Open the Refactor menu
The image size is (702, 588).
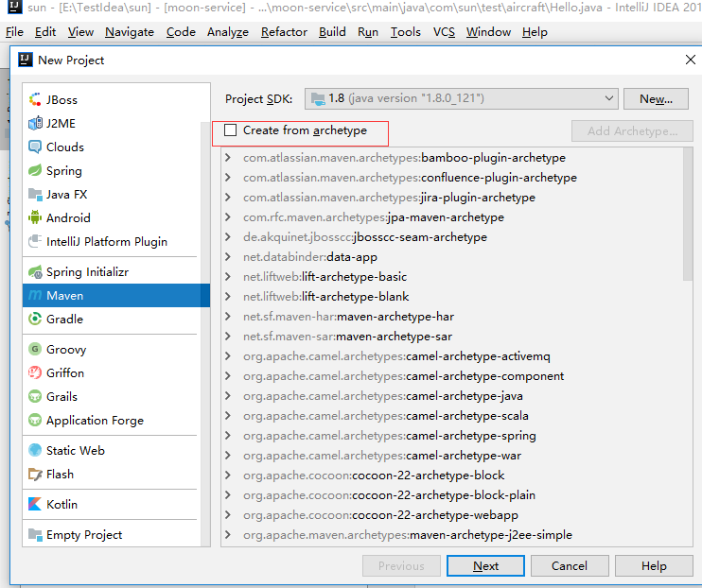click(x=284, y=32)
